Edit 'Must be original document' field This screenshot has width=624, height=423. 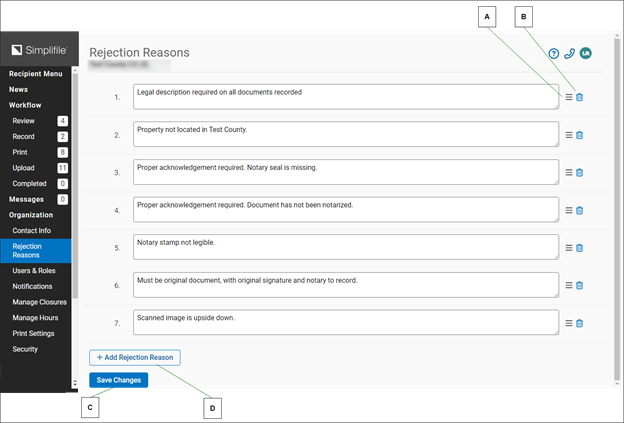click(x=346, y=285)
